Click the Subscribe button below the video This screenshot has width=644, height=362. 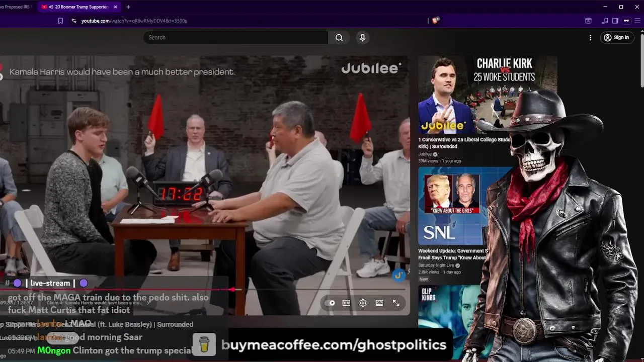point(62,338)
